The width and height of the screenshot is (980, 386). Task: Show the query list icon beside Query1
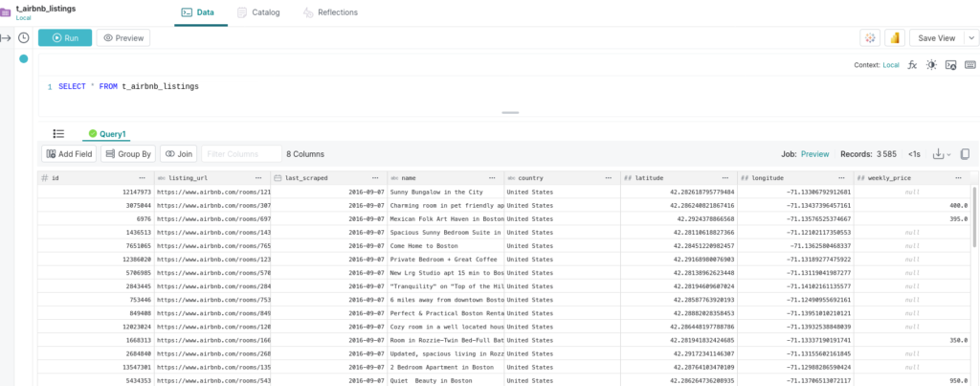click(58, 134)
